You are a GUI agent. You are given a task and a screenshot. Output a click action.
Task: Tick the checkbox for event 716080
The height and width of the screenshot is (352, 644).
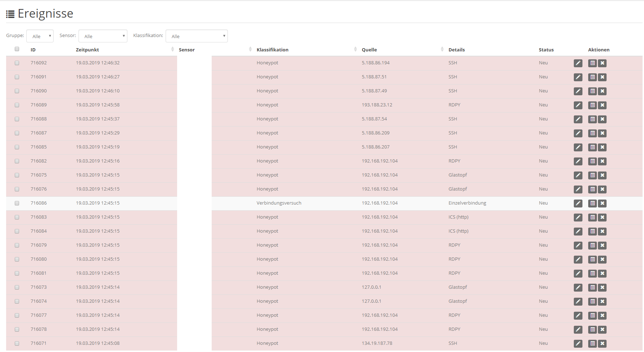point(17,259)
